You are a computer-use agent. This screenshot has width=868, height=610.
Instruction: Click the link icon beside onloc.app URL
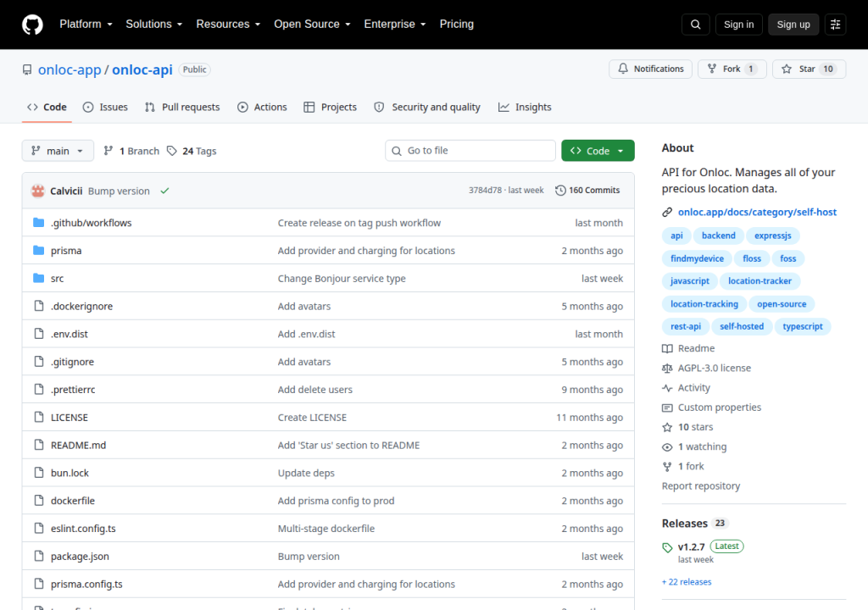667,212
